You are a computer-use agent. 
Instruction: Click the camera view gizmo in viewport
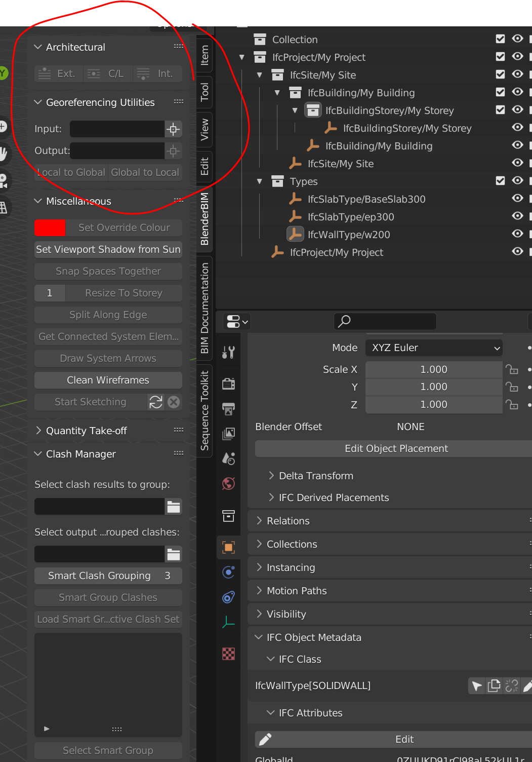pyautogui.click(x=5, y=178)
